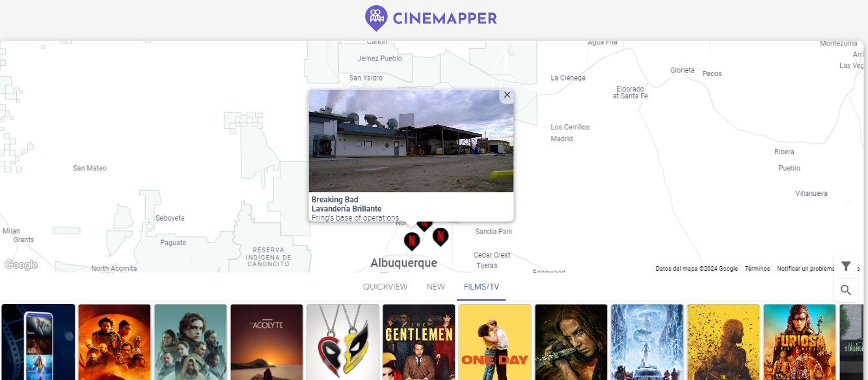Click the Deadpool & Wolverine pendant thumbnail

(342, 342)
